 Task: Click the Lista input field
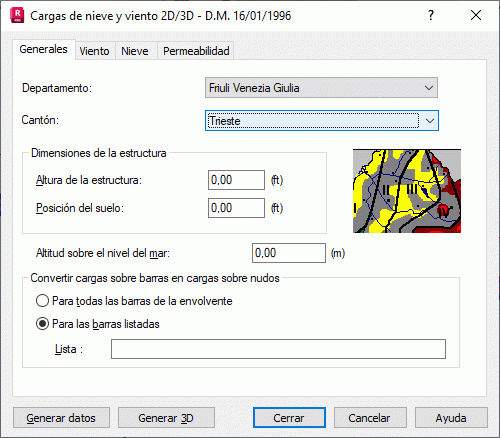point(278,349)
